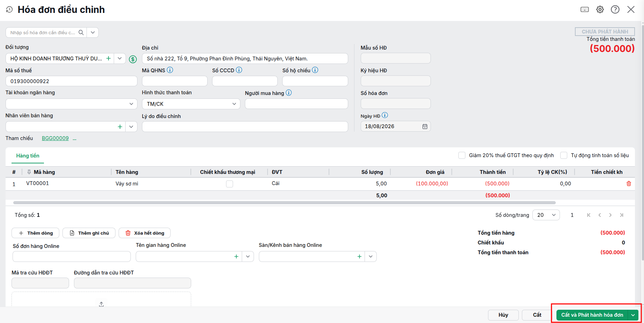Screen dimensions: 644x323
Task: Enable Giảm 20% thuế GTGT checkbox
Action: tap(462, 155)
